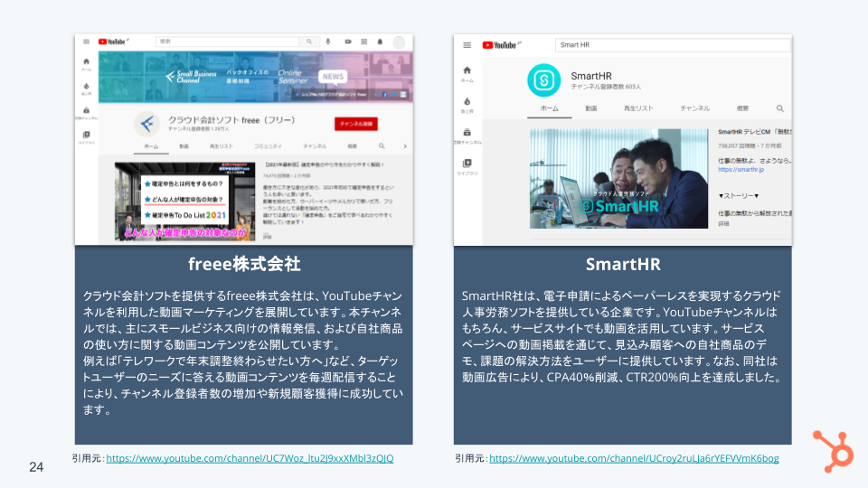The height and width of the screenshot is (488, 868).
Task: Click freee 2021年 確定申告 video title
Action: (x=324, y=164)
